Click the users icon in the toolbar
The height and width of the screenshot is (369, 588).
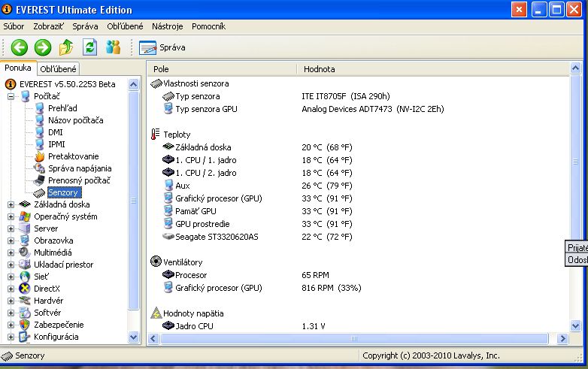point(114,47)
